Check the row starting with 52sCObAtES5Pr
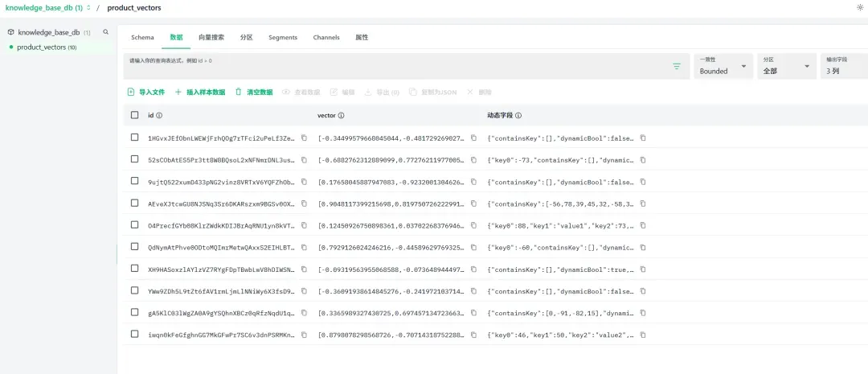The width and height of the screenshot is (868, 374). click(135, 159)
